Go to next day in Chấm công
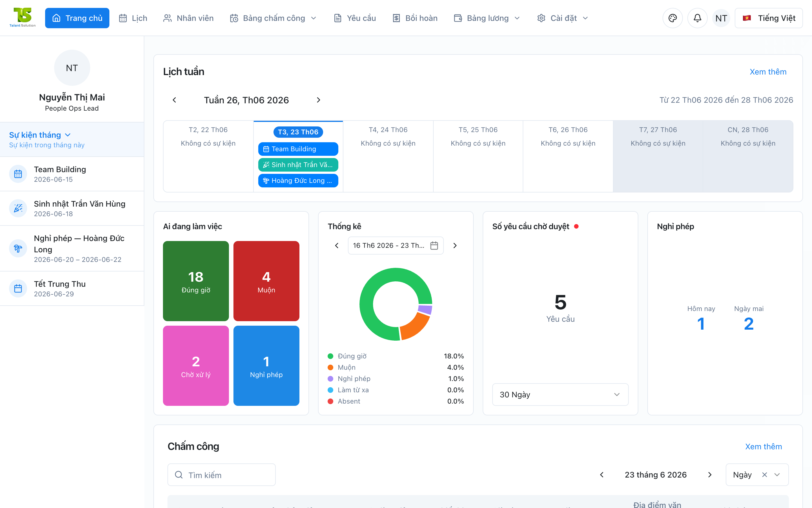This screenshot has height=508, width=812. point(710,475)
